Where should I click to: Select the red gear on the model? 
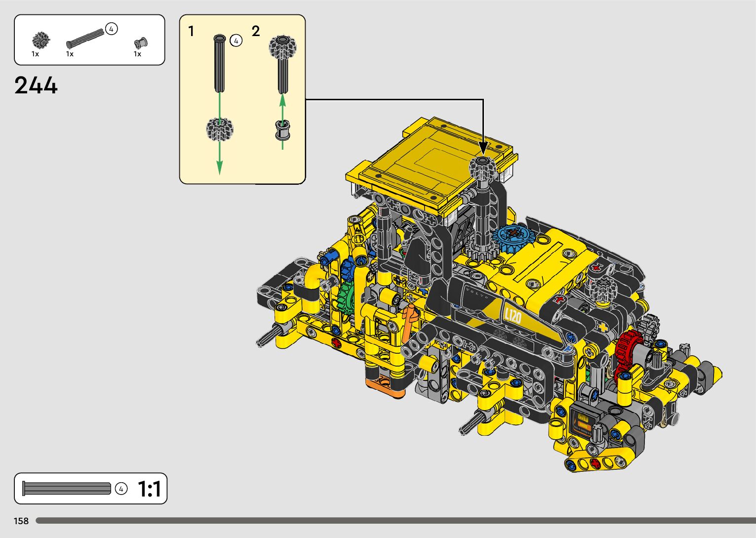[629, 351]
